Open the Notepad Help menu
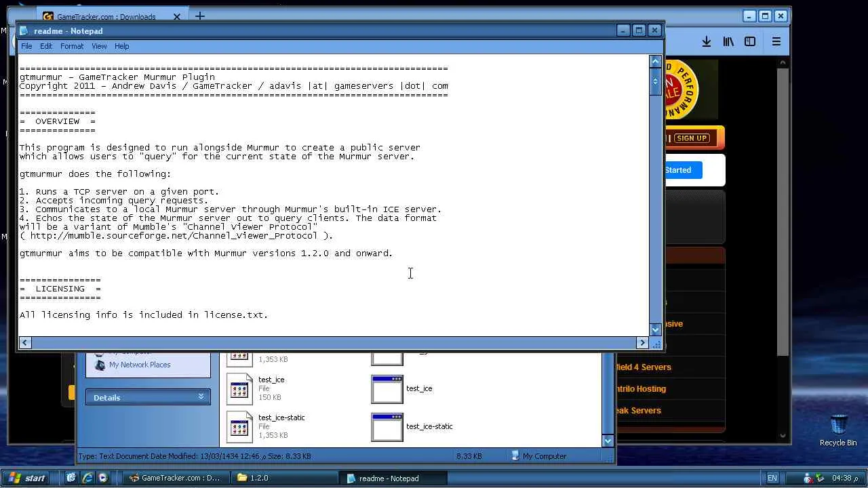 click(122, 46)
